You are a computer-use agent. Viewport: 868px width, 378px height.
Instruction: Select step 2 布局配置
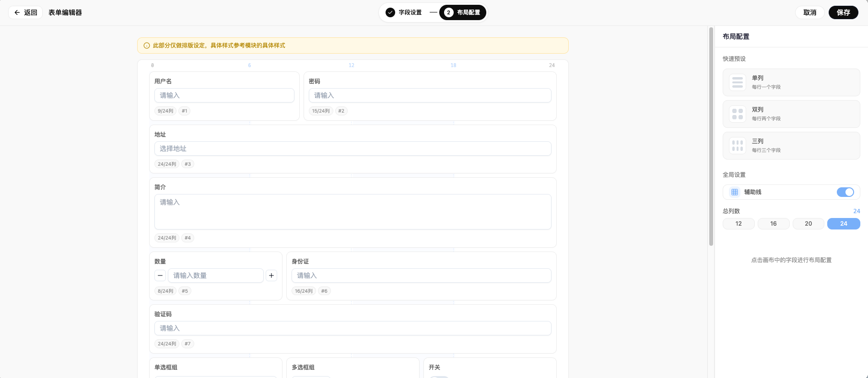click(x=462, y=12)
